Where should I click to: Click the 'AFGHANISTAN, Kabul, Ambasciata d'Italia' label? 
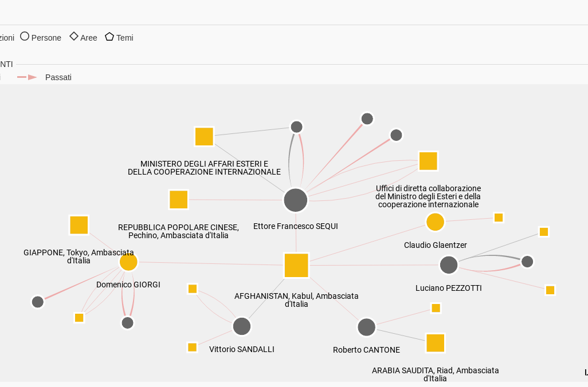296,300
